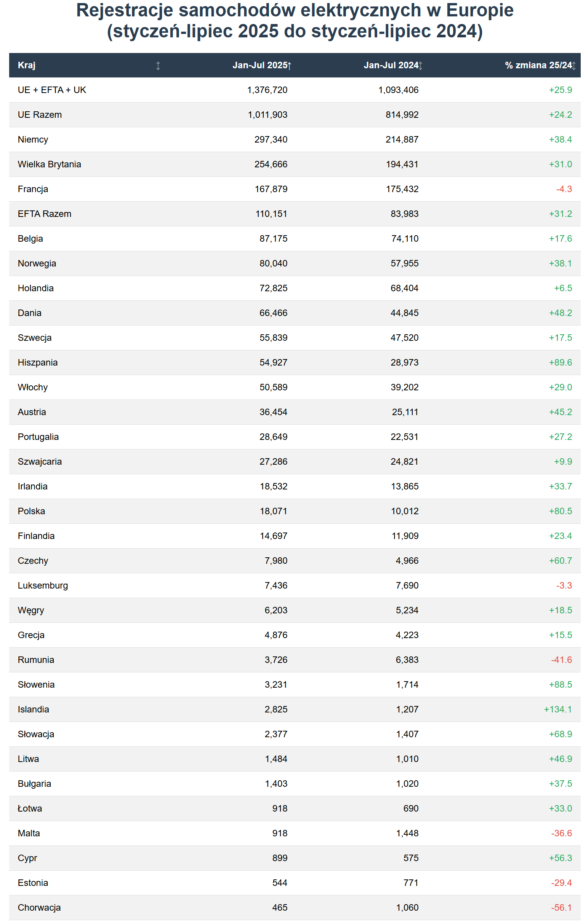Sort by the Jan-Jul 2025 header text
This screenshot has width=583, height=924.
[x=259, y=65]
